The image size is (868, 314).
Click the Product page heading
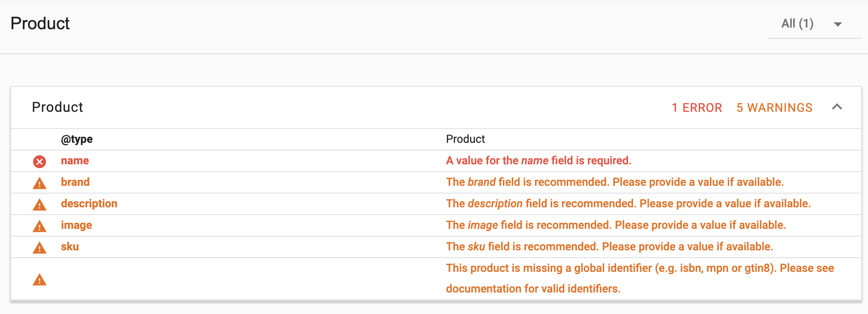[x=40, y=23]
